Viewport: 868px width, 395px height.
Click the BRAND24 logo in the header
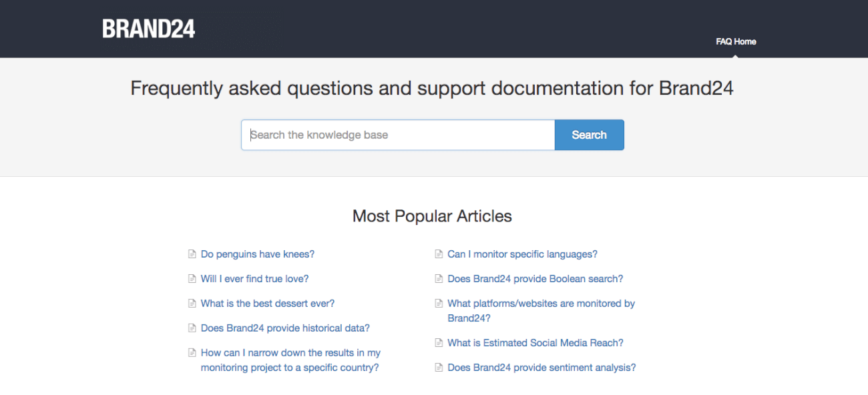click(149, 29)
